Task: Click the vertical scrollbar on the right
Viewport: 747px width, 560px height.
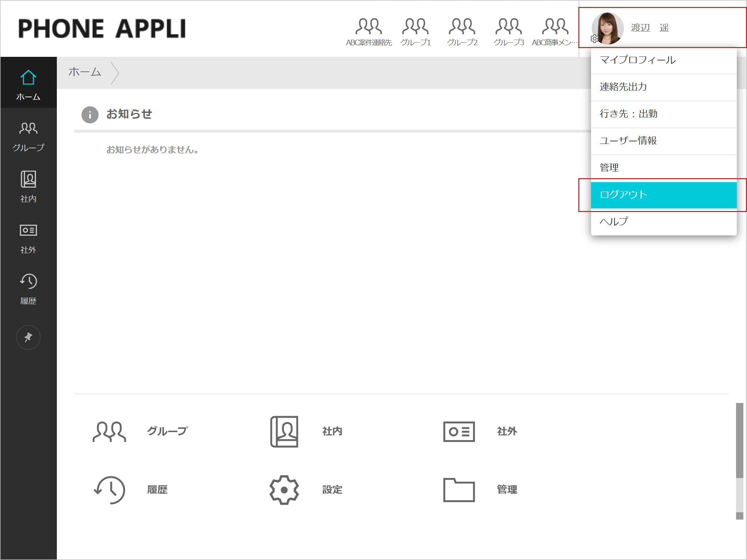Action: (x=739, y=440)
